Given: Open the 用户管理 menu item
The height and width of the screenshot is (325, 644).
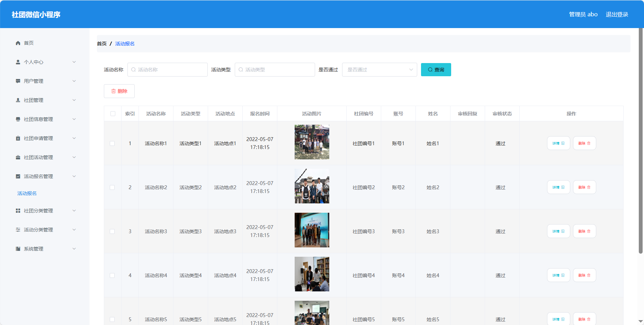Looking at the screenshot, I should [45, 81].
